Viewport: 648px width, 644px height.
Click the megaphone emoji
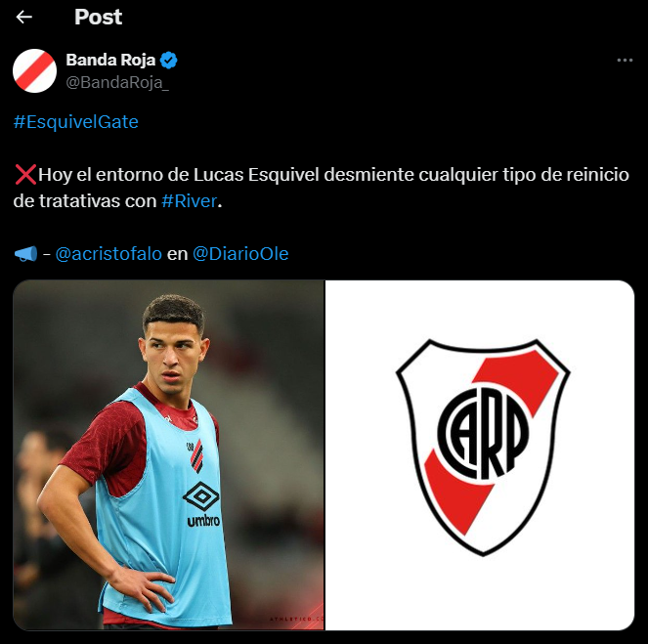click(25, 254)
